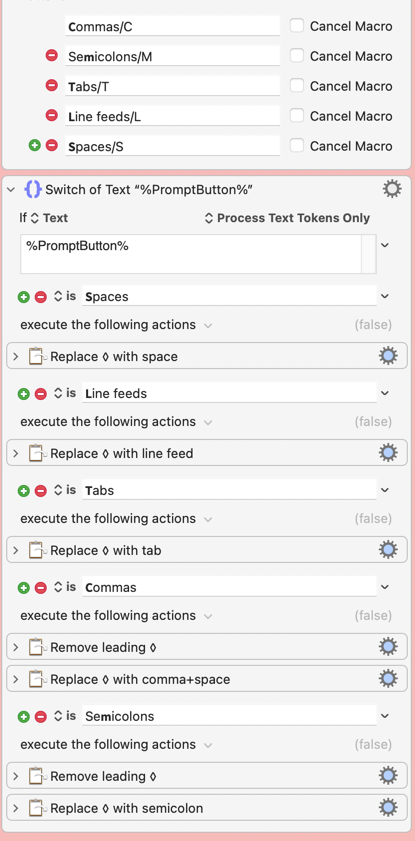Toggle Cancel Macro checkbox for Tabs/T
Viewport: 415px width, 841px height.
(297, 85)
